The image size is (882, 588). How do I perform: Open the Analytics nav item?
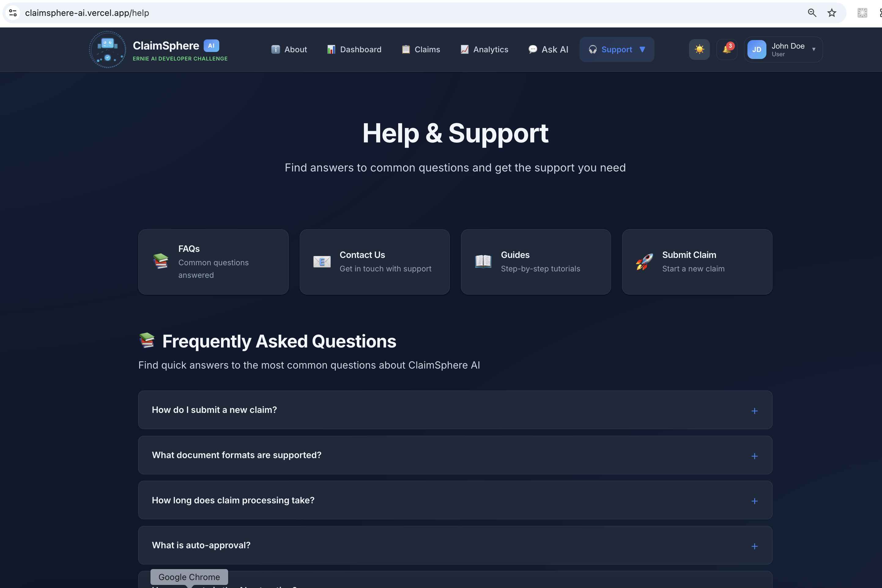point(484,50)
